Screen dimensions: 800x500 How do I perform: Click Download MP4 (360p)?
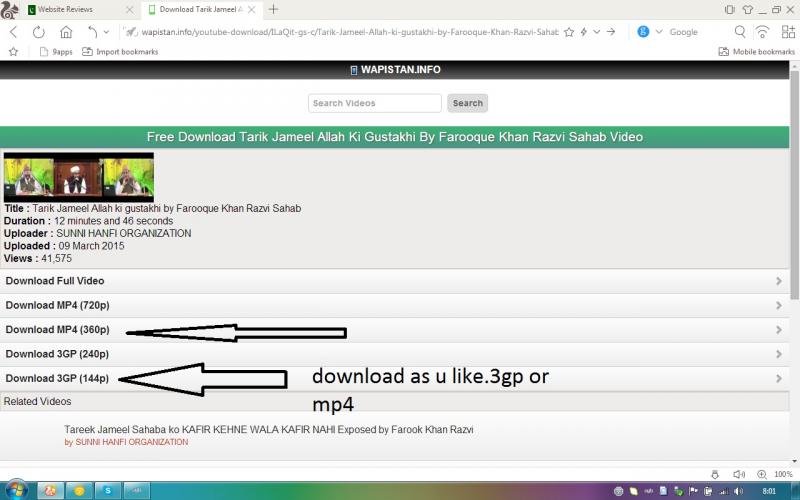tap(394, 330)
